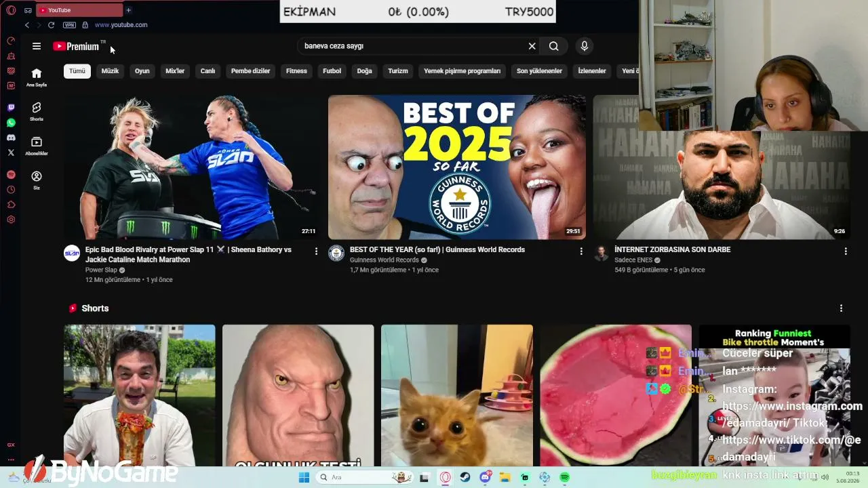Screen dimensions: 868x488
Task: Go to Ana Sayfa in the sidebar
Action: [x=37, y=77]
